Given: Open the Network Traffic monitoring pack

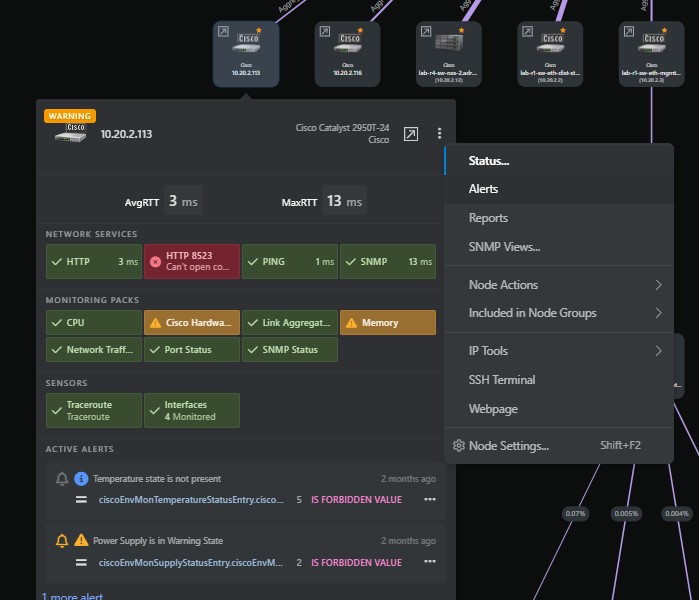Looking at the screenshot, I should click(x=94, y=349).
